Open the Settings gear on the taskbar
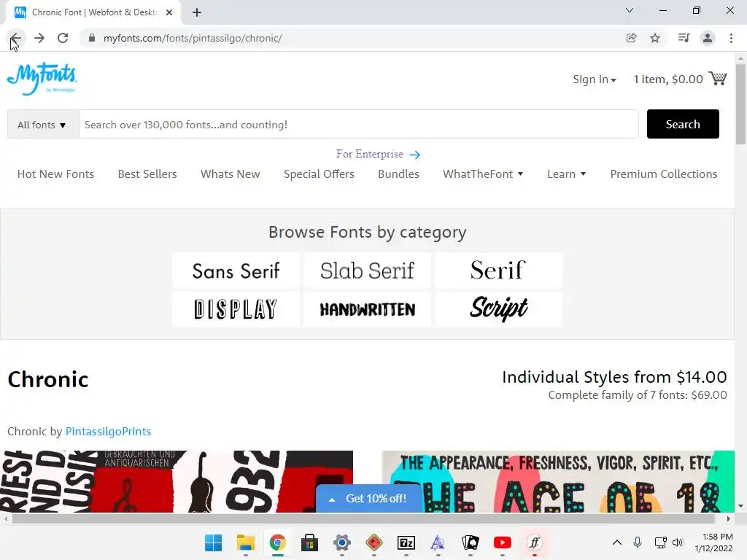The width and height of the screenshot is (747, 560). [342, 542]
